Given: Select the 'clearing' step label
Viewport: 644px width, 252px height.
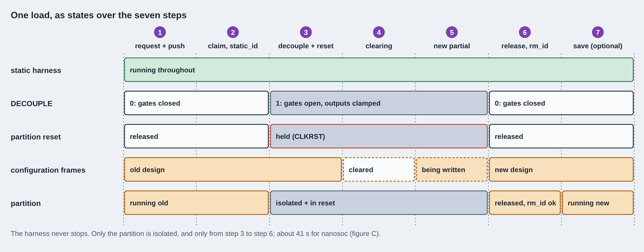Looking at the screenshot, I should click(x=379, y=46).
